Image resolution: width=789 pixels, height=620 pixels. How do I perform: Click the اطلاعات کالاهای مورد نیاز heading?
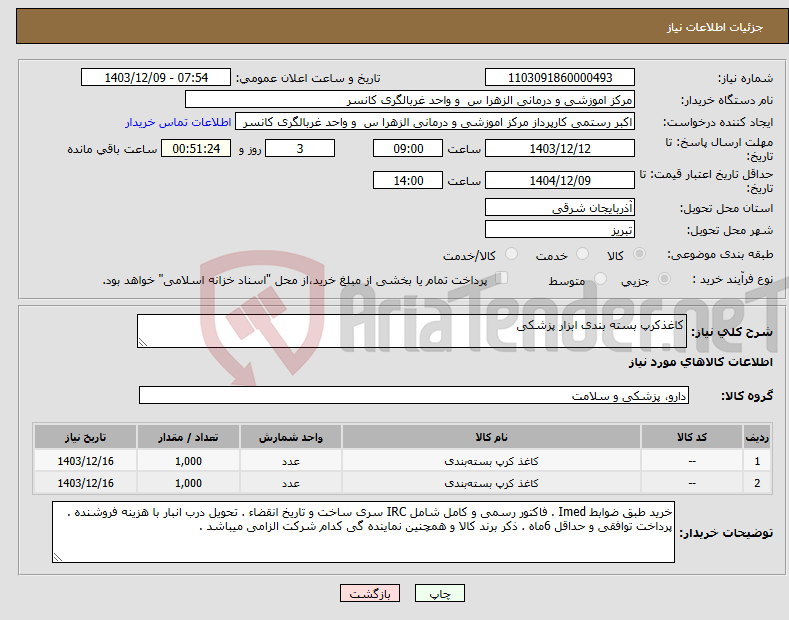point(700,362)
